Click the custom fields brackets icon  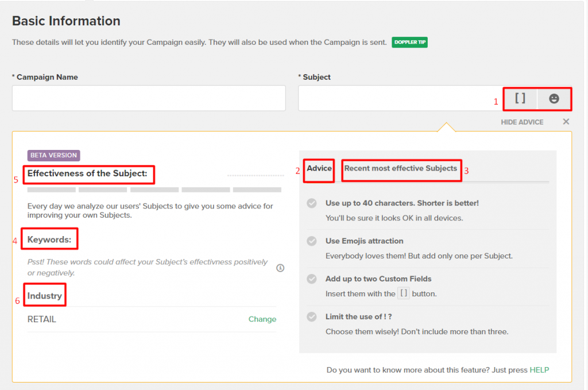click(x=520, y=99)
